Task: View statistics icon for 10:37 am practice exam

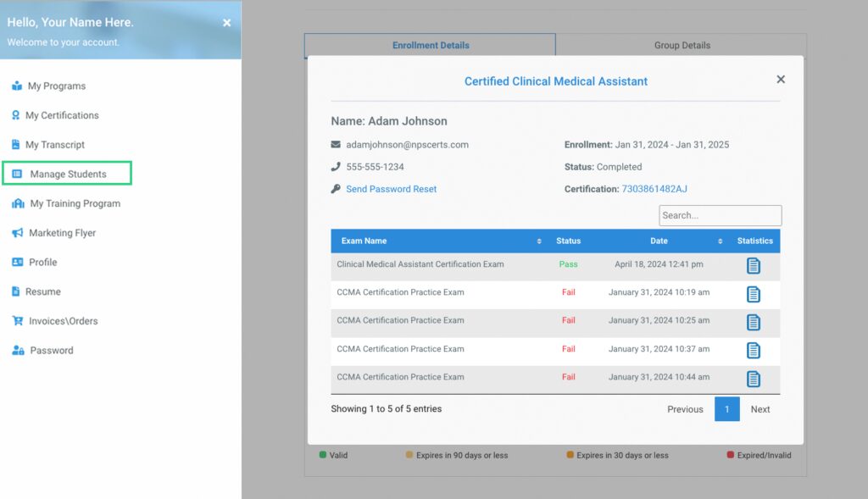Action: pyautogui.click(x=753, y=350)
